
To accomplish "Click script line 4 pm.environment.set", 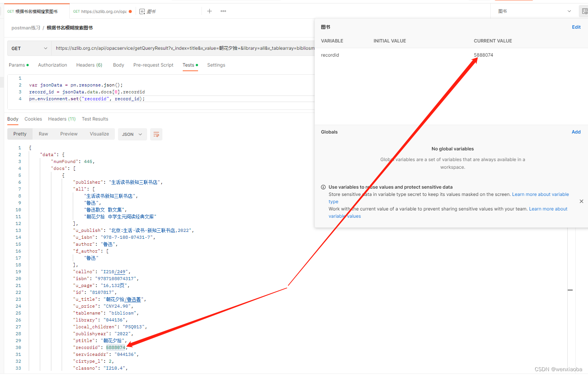I will tap(87, 99).
